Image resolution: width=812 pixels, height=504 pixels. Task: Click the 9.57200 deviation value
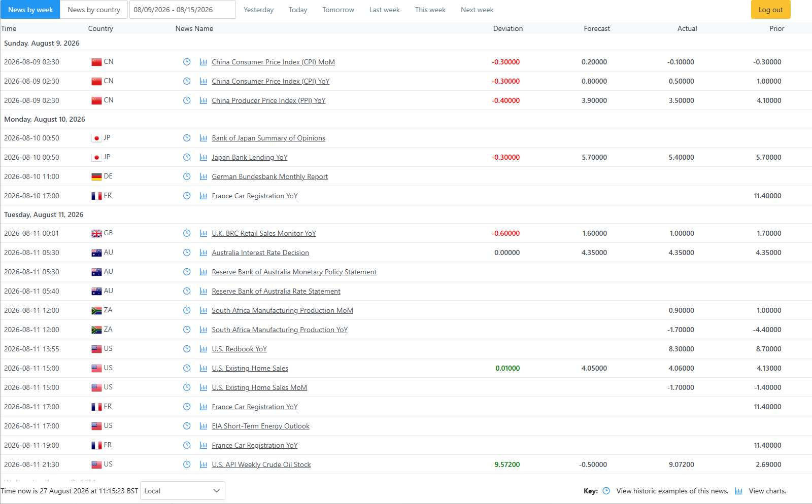(507, 464)
